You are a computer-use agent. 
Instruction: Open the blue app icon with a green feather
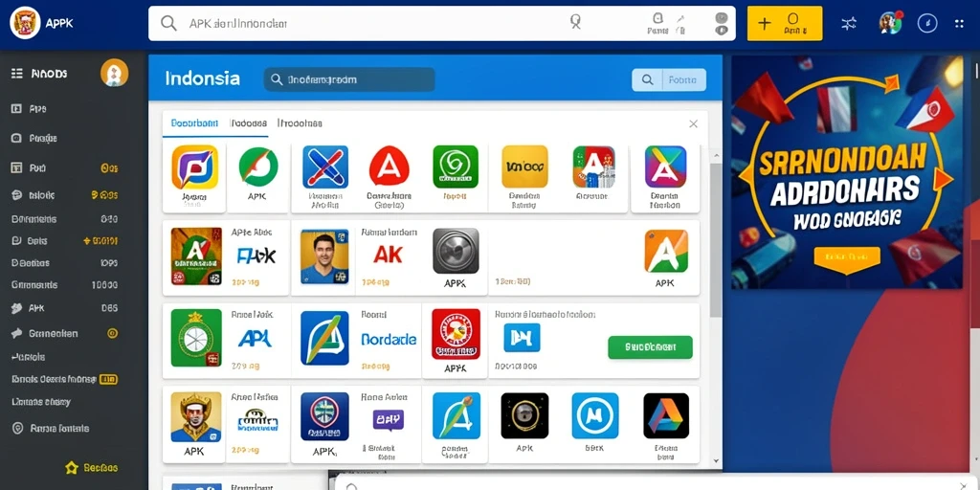click(324, 338)
